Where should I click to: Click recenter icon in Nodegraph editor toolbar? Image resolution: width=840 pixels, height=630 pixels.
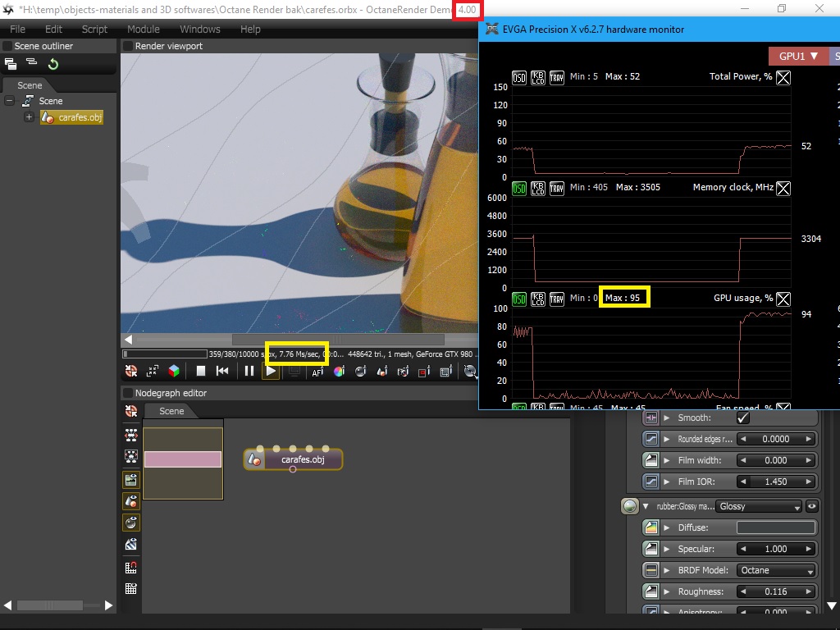[x=131, y=411]
